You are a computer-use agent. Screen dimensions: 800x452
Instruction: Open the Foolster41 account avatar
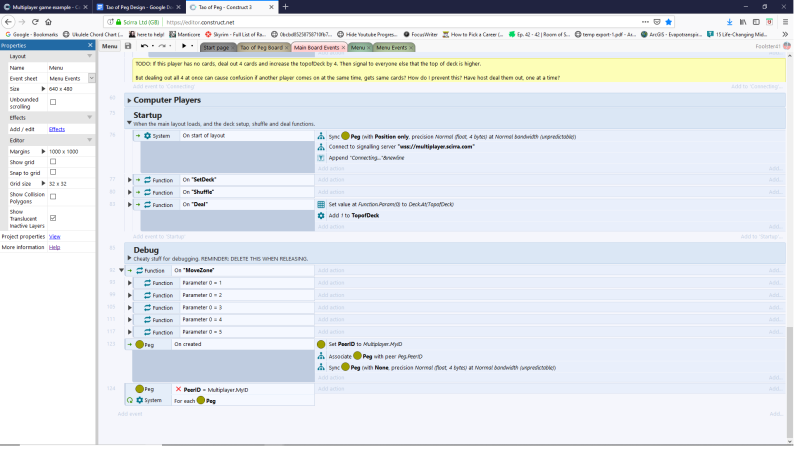point(787,46)
